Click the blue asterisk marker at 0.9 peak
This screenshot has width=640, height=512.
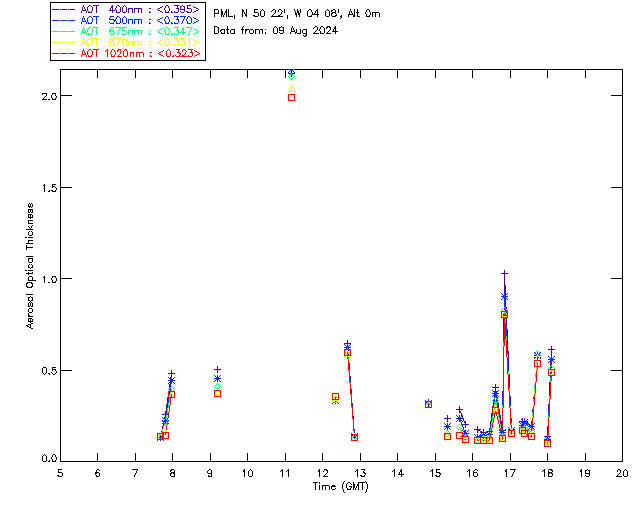[x=504, y=296]
